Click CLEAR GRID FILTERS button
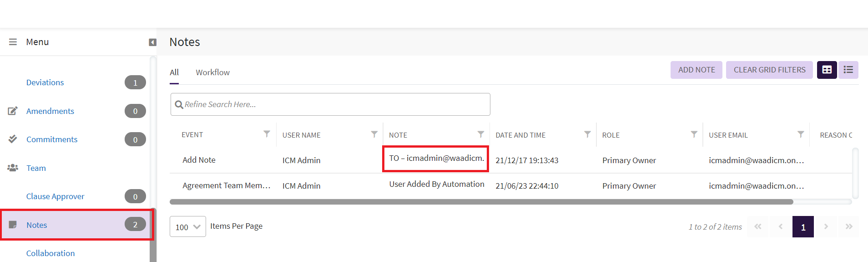 (x=769, y=70)
